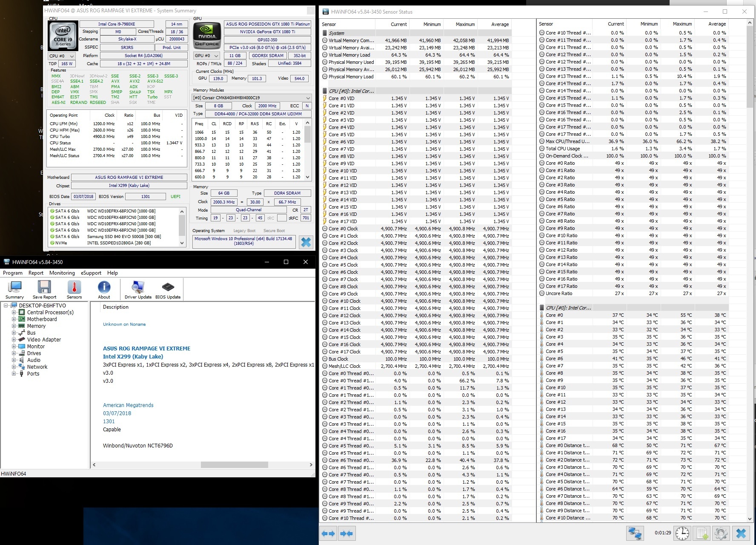Click the collapse-columns arrows in Sensor Status
Viewport: 756px width, 545px height.
(346, 534)
